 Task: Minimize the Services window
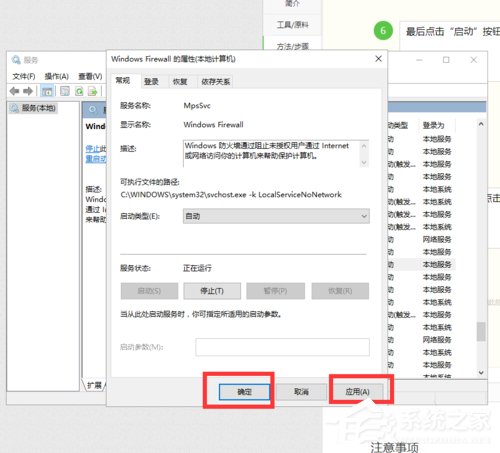(x=419, y=60)
